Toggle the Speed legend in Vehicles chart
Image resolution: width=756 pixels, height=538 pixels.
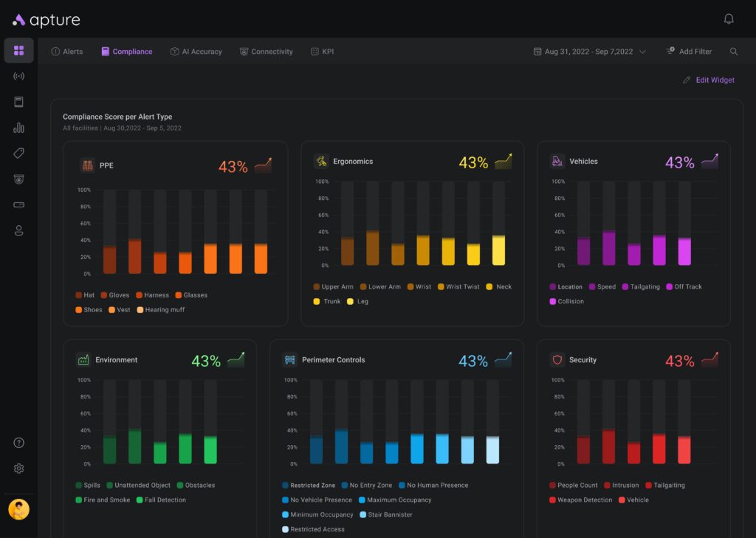(x=601, y=287)
